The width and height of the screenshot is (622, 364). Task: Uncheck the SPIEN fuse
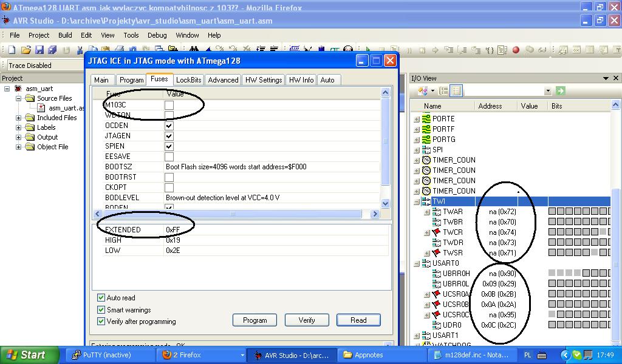pyautogui.click(x=169, y=146)
